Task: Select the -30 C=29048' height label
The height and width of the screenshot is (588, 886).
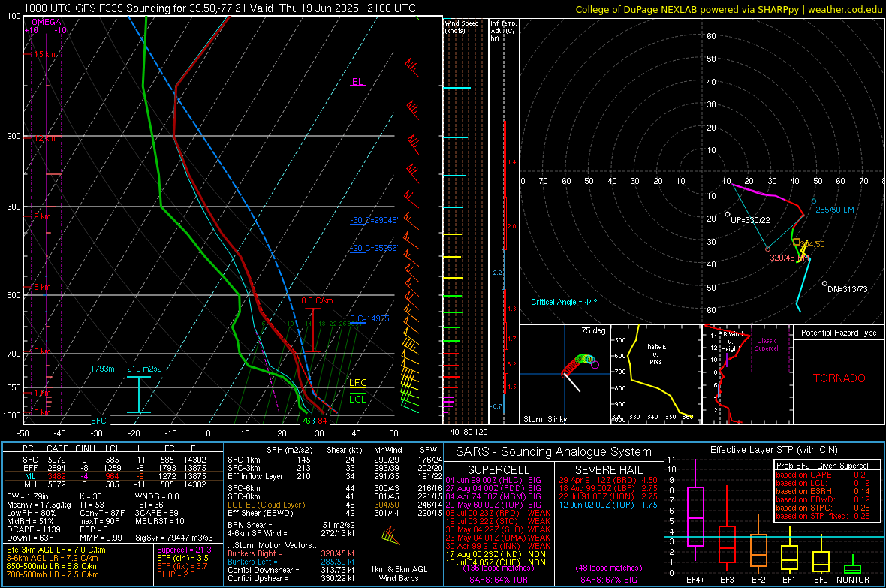Action: [x=374, y=220]
